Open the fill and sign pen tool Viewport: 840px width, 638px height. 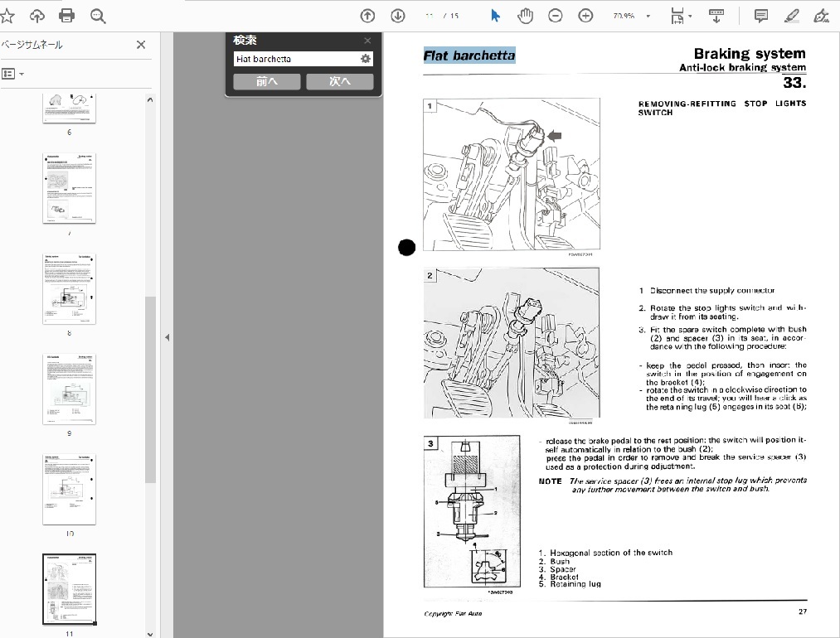[x=821, y=16]
